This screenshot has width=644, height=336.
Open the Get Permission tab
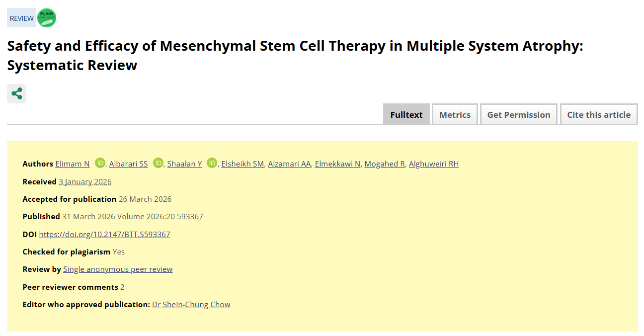(518, 114)
